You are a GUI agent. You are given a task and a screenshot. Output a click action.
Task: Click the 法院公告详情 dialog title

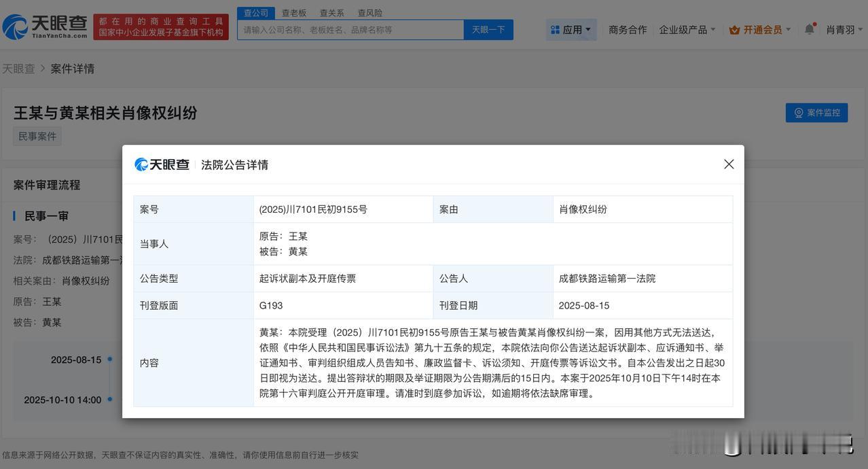tap(234, 164)
